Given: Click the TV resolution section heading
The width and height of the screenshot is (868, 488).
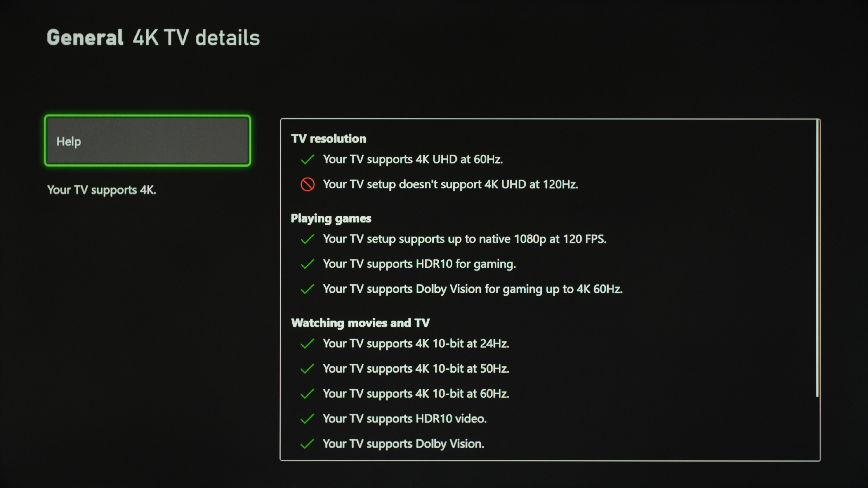Looking at the screenshot, I should coord(328,139).
